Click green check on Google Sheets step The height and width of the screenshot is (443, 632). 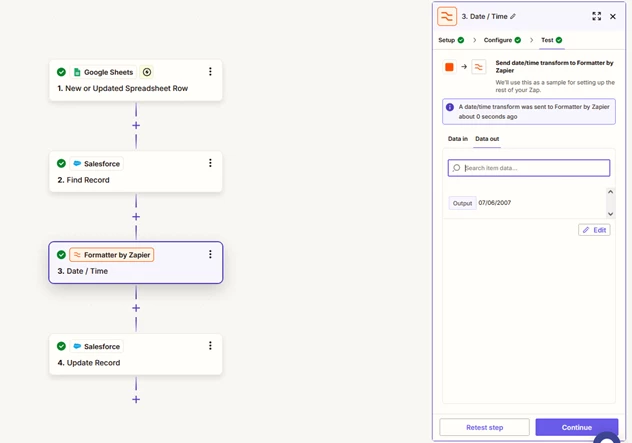(x=61, y=72)
